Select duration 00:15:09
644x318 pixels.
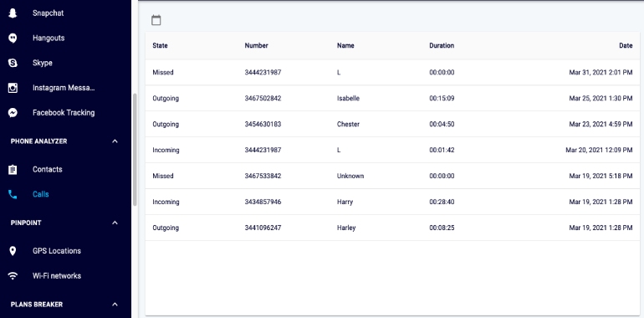coord(442,98)
